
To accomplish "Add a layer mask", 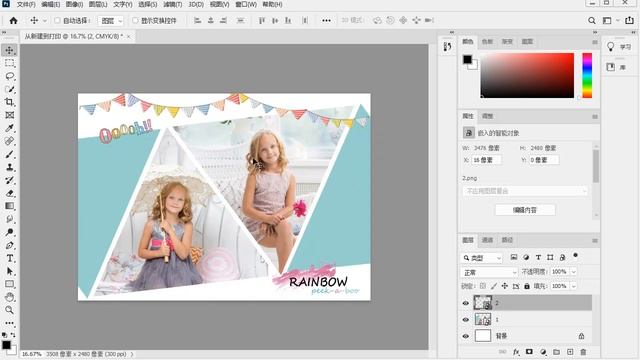I will pyautogui.click(x=529, y=352).
